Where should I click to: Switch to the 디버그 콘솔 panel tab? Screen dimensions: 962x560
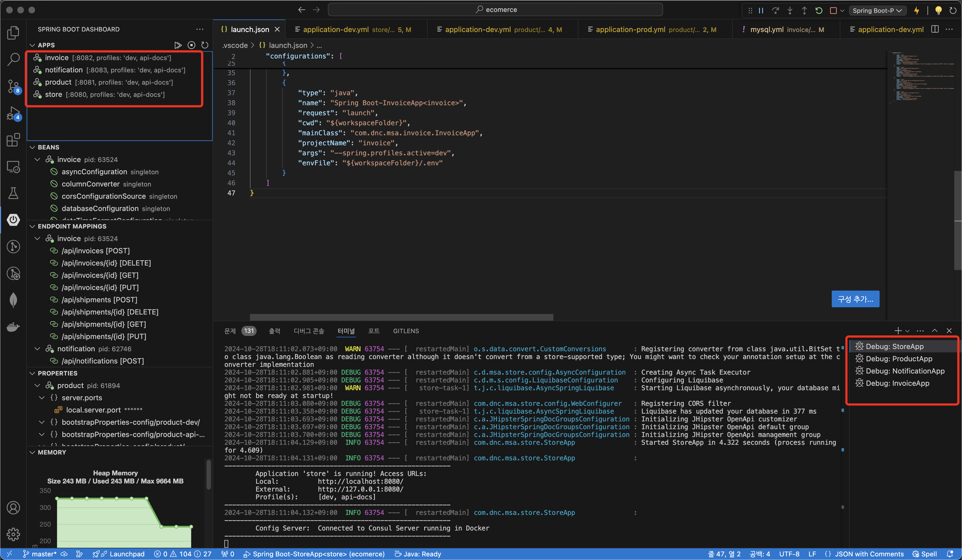pos(308,331)
